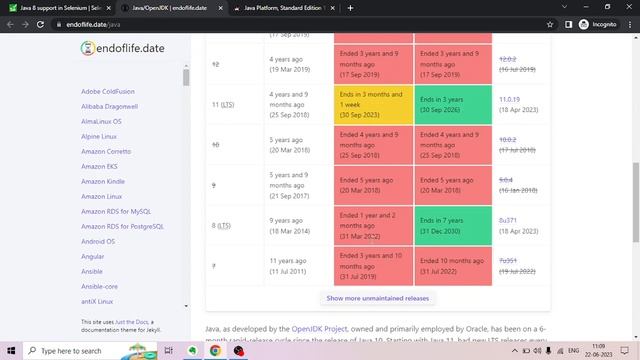Click the 10.0.2 release link

click(x=507, y=140)
